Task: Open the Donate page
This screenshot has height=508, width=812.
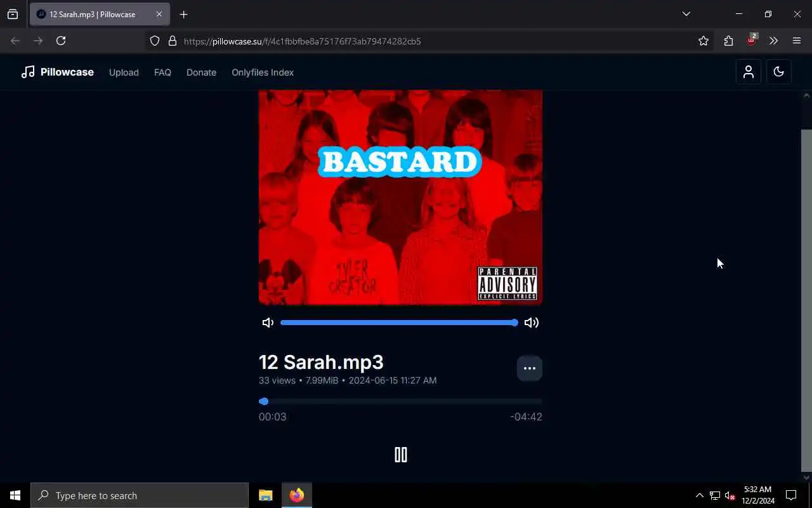Action: [201, 72]
